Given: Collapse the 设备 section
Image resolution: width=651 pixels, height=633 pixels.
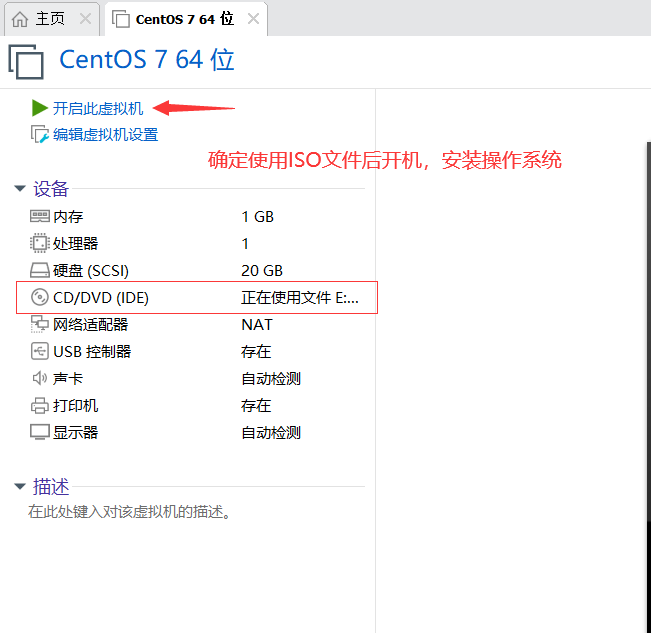Looking at the screenshot, I should [20, 188].
